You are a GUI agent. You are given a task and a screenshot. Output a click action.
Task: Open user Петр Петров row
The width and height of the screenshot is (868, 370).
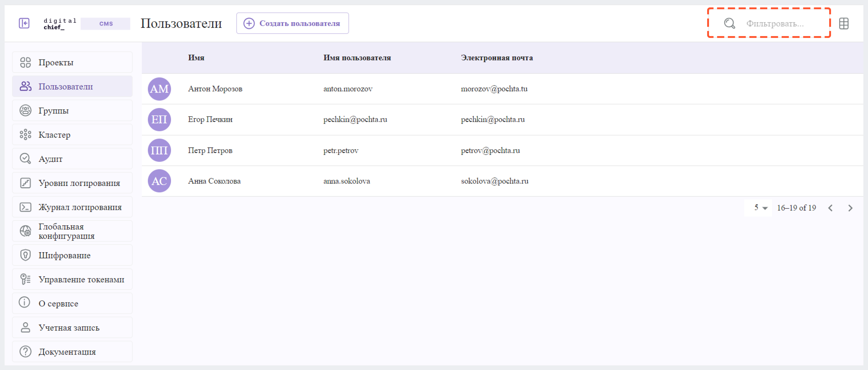click(502, 150)
